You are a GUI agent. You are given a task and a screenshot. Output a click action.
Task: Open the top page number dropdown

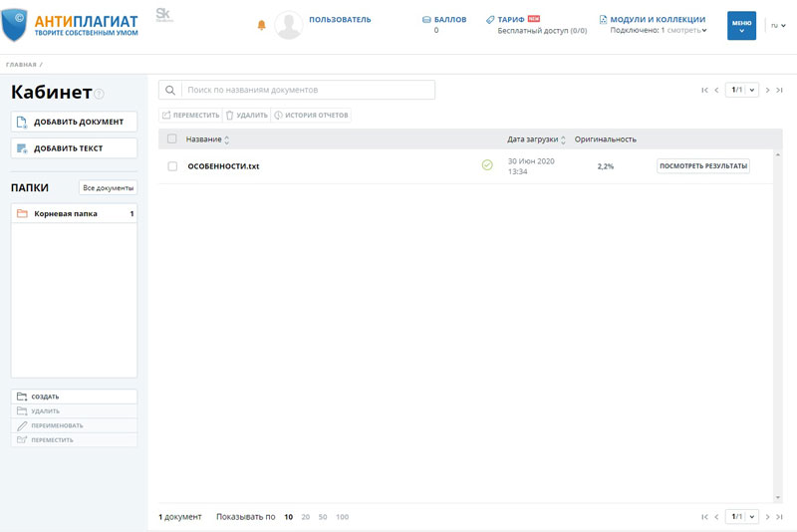click(x=742, y=90)
